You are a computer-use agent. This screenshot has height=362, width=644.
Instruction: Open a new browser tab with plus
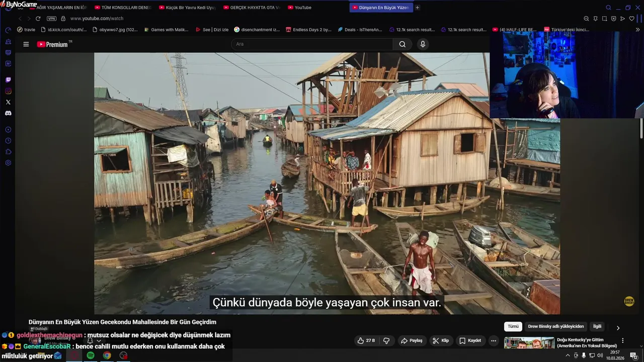pos(418,8)
